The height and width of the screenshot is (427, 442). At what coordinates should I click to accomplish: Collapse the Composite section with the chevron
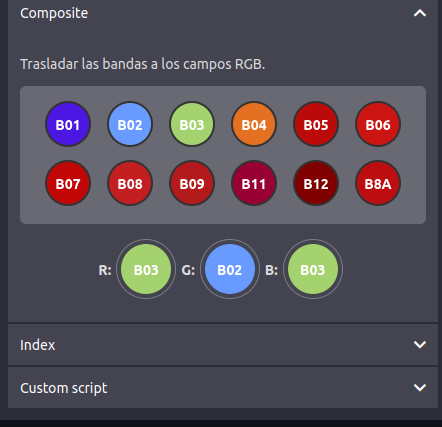(x=420, y=13)
